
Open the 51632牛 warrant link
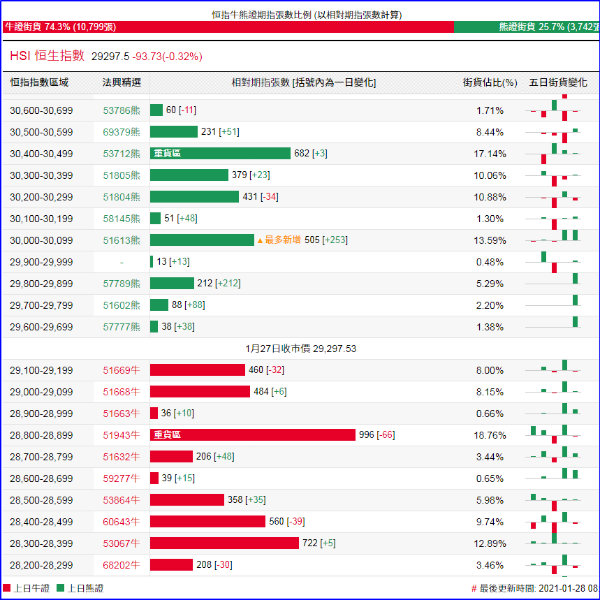121,457
